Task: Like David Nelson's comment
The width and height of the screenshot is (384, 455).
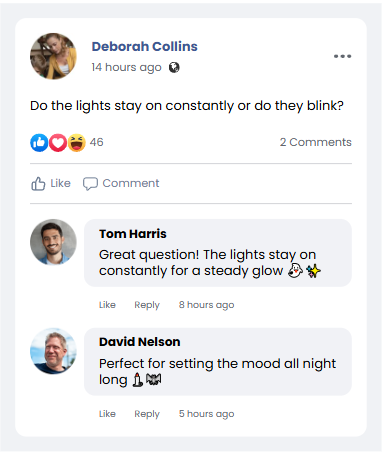Action: coord(107,414)
